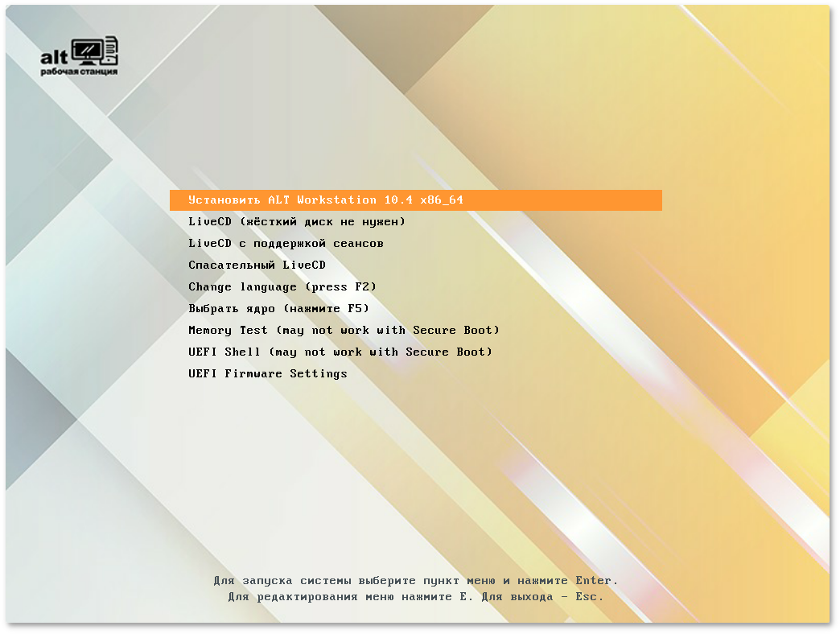Launch the UEFI Shell menu entry
The height and width of the screenshot is (634, 840).
[x=340, y=352]
